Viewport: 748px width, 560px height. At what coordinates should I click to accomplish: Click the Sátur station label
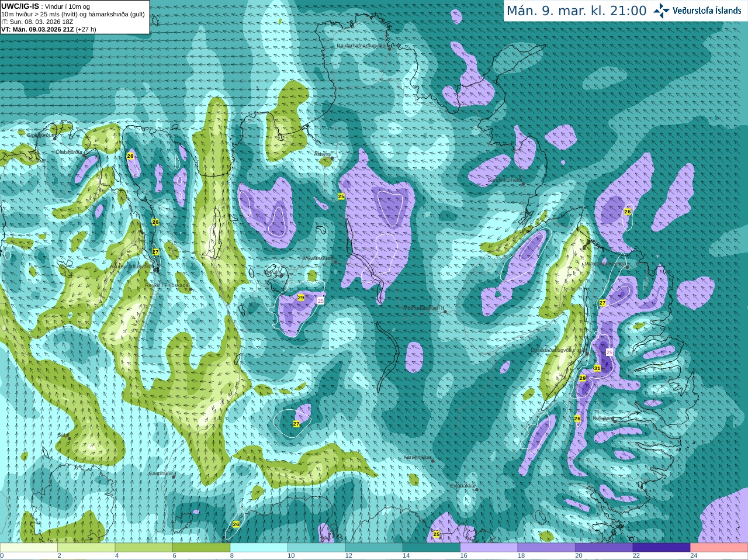(x=63, y=435)
